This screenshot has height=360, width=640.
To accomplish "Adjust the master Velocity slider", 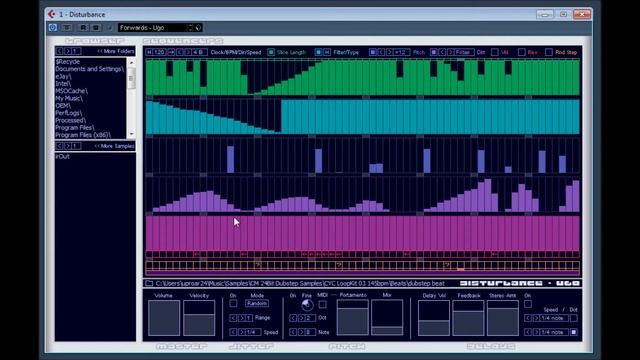I will (199, 318).
